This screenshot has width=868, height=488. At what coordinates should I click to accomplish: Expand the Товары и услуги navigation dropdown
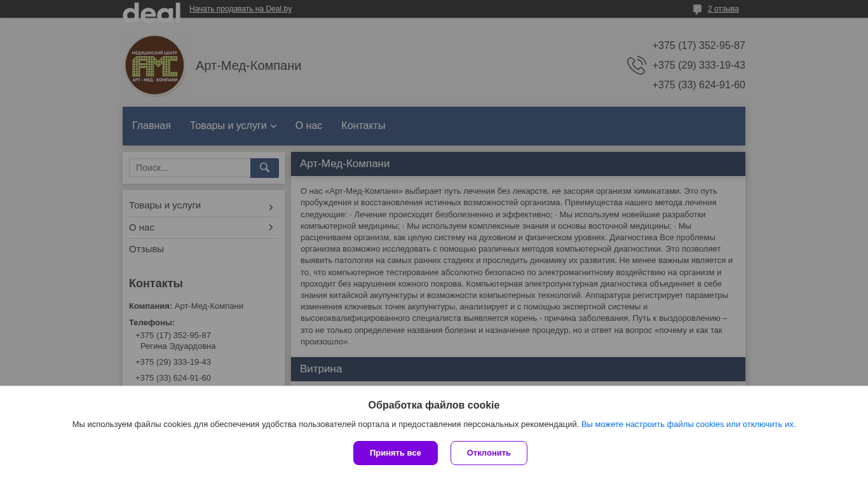[233, 126]
